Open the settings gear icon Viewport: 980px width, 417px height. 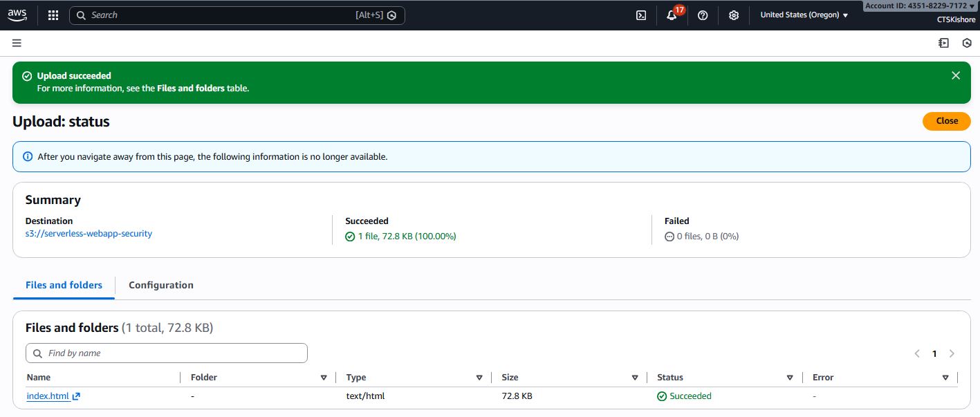point(734,15)
